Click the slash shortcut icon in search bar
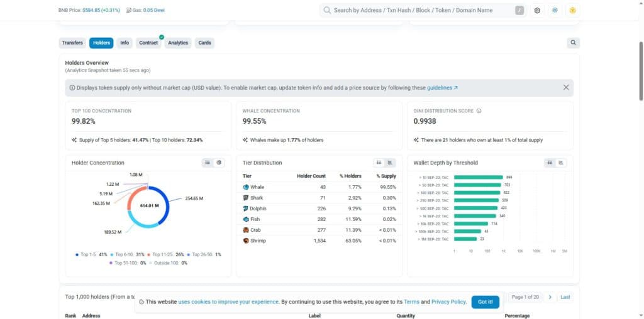 519,11
